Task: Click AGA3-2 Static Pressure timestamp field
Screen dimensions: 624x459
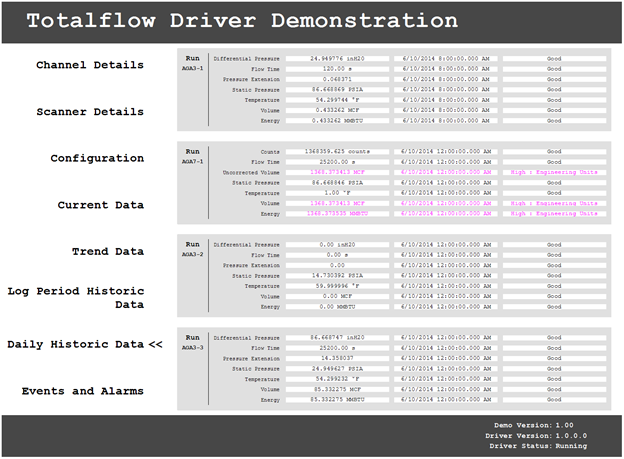Action: (x=446, y=275)
